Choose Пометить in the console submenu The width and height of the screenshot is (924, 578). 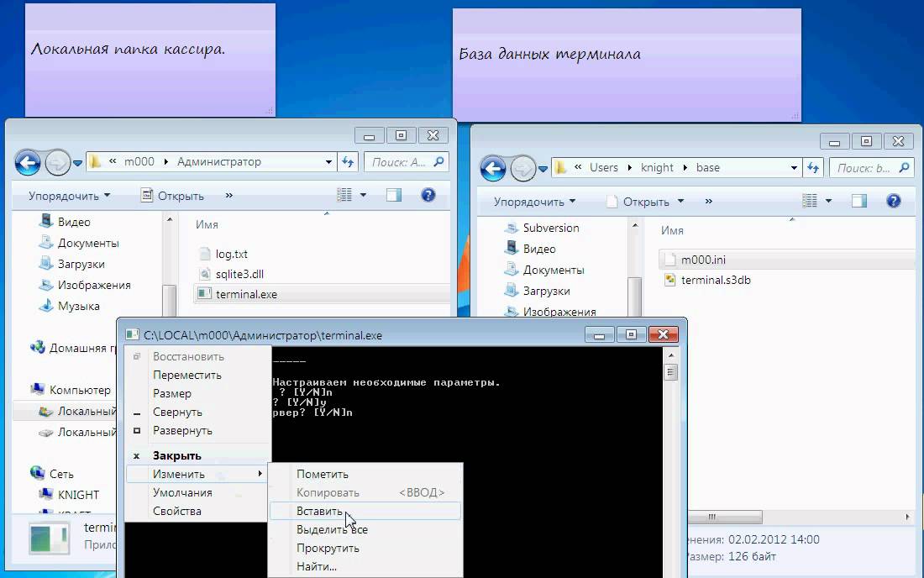point(365,474)
